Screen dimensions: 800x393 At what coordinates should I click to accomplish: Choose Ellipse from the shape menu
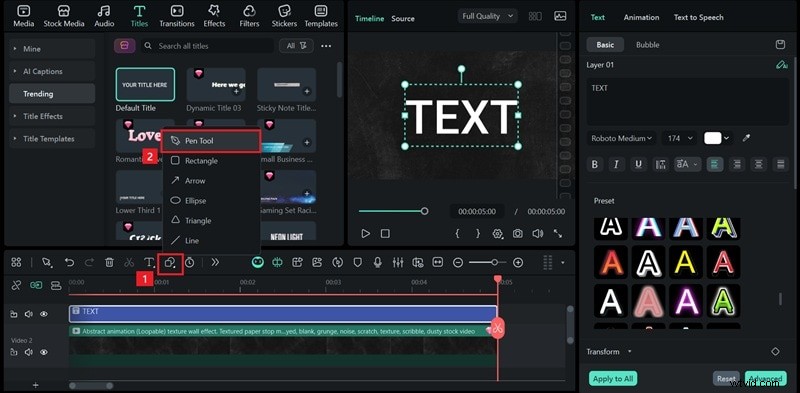click(211, 201)
